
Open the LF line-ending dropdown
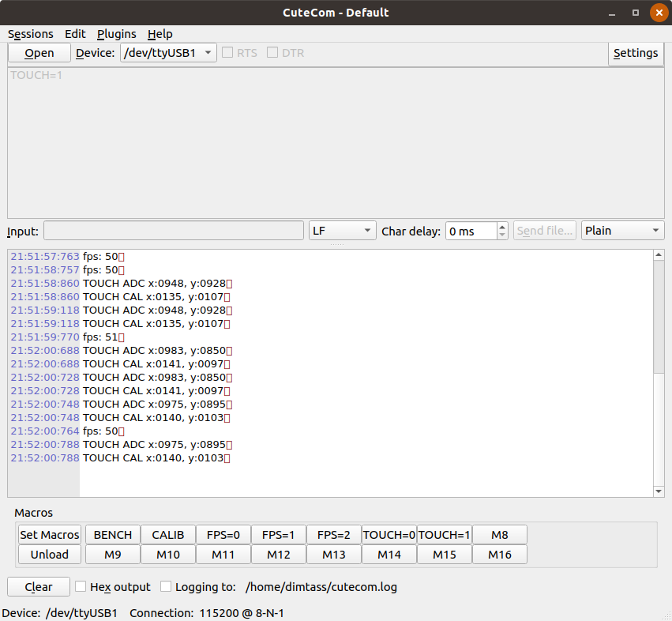[x=342, y=231]
